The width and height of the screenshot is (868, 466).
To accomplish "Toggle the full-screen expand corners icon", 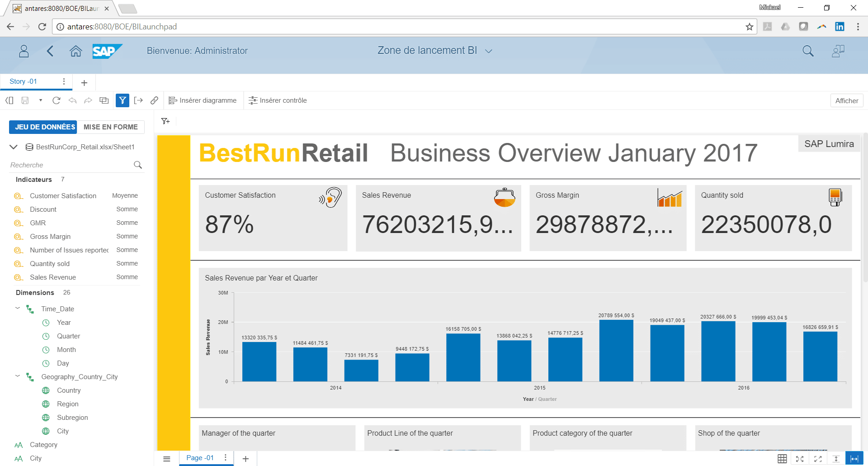I will tap(818, 459).
